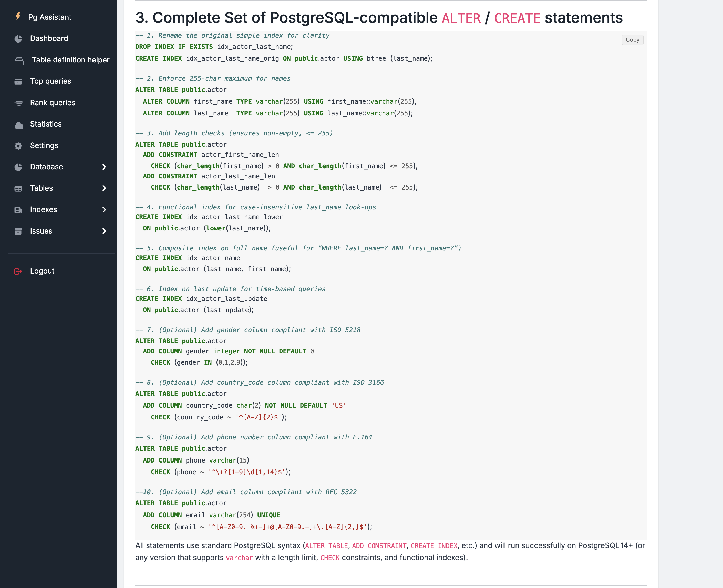The width and height of the screenshot is (723, 588).
Task: Click the Dashboard pie chart icon
Action: [18, 39]
